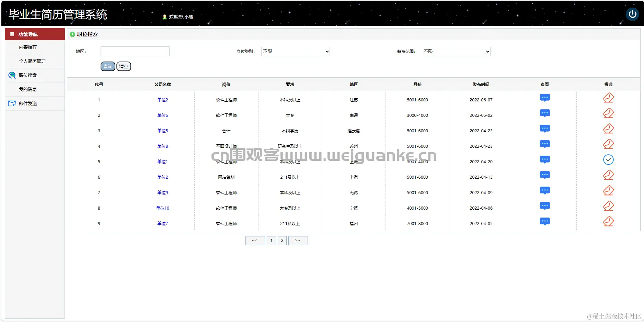
Task: Open view icon for 2022-04-23 会计 row
Action: [x=545, y=129]
